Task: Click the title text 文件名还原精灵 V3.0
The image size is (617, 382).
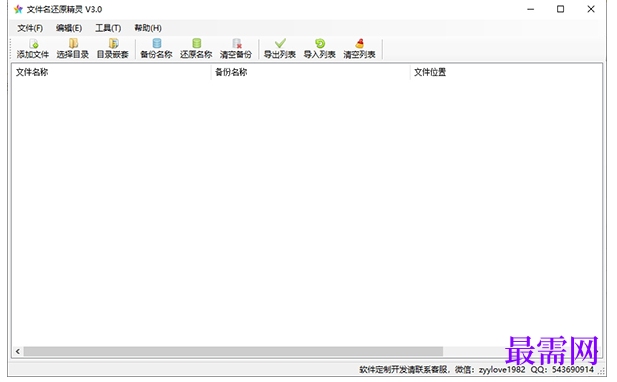Action: coord(65,9)
